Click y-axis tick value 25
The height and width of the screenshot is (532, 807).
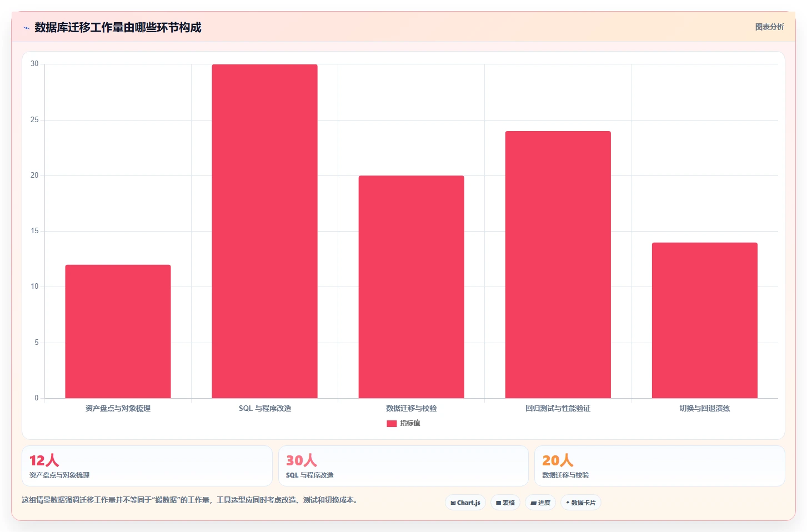[34, 120]
